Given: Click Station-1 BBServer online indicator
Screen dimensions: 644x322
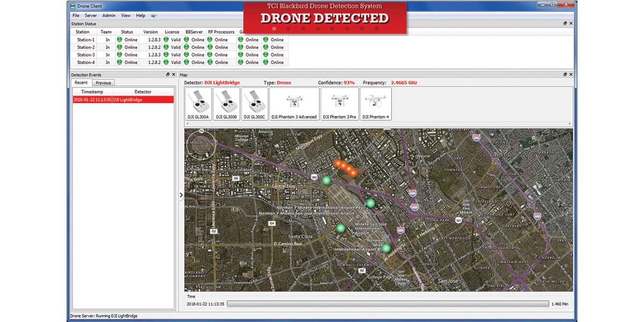Looking at the screenshot, I should coord(186,40).
